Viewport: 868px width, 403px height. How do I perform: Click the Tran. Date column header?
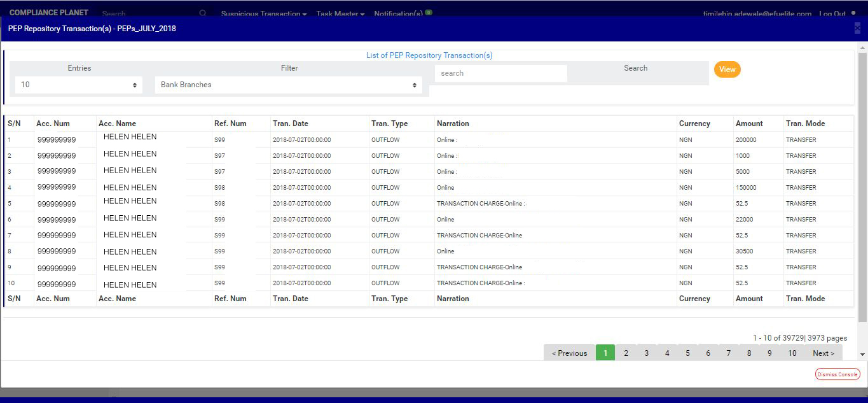click(291, 124)
